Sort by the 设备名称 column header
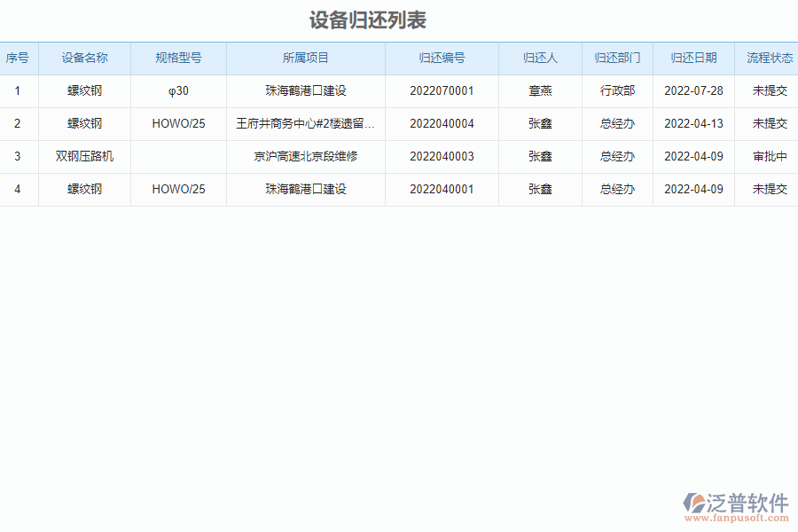Viewport: 798px width, 532px height. point(85,58)
